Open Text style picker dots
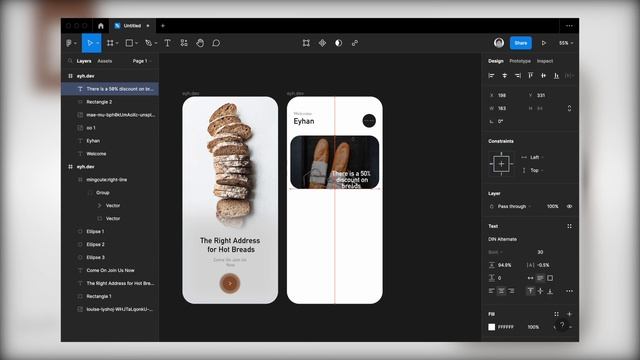Screen dimensions: 640x360 tap(569, 226)
